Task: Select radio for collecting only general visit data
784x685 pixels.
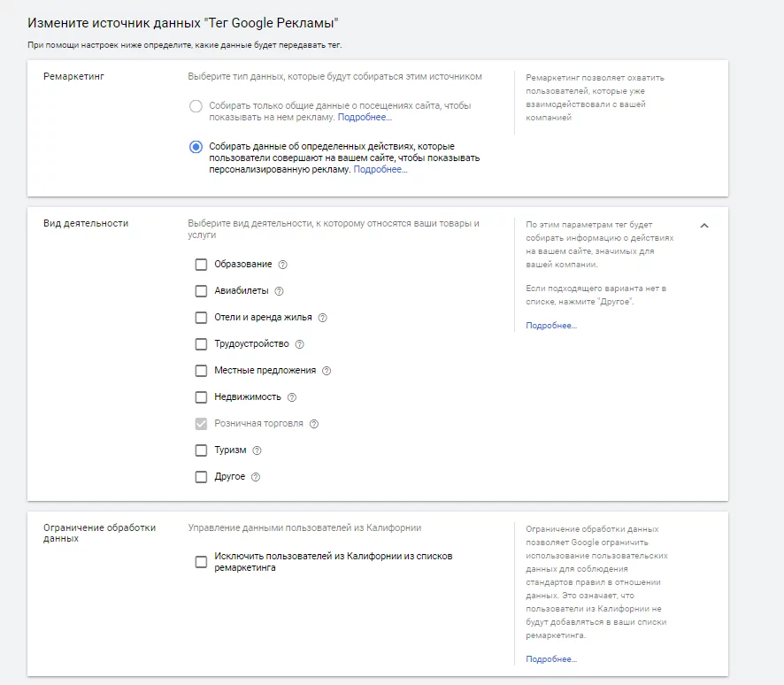Action: coord(196,106)
